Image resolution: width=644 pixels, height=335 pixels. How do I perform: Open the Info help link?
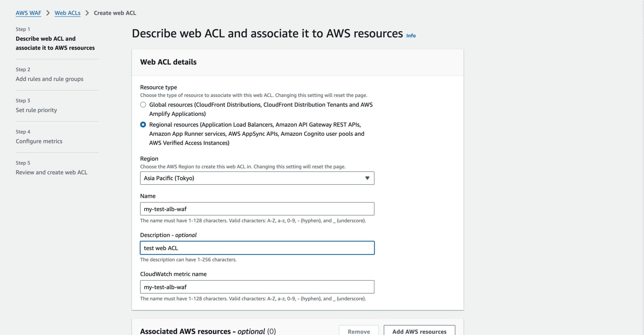coord(411,36)
